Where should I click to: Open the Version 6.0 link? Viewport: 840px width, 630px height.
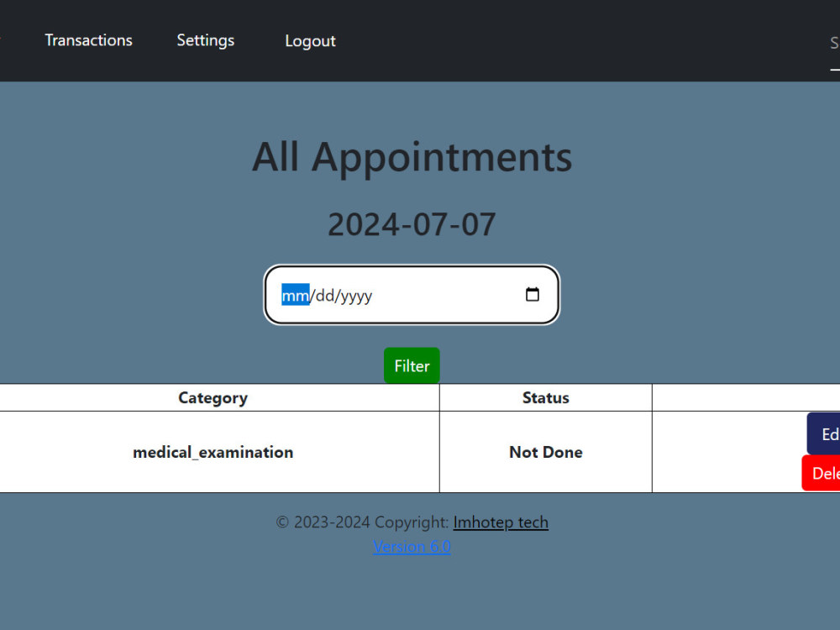coord(412,547)
